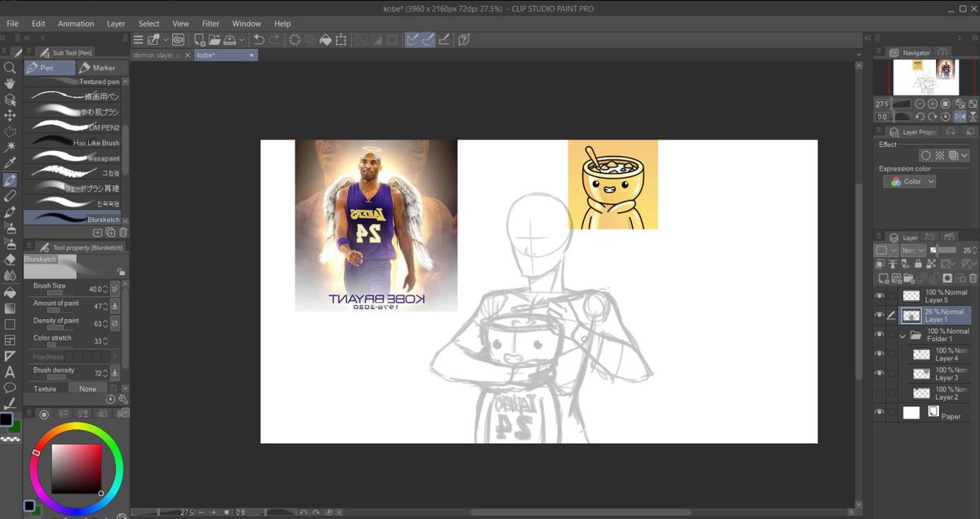The width and height of the screenshot is (980, 519).
Task: Click the help question mark icon
Action: click(464, 39)
